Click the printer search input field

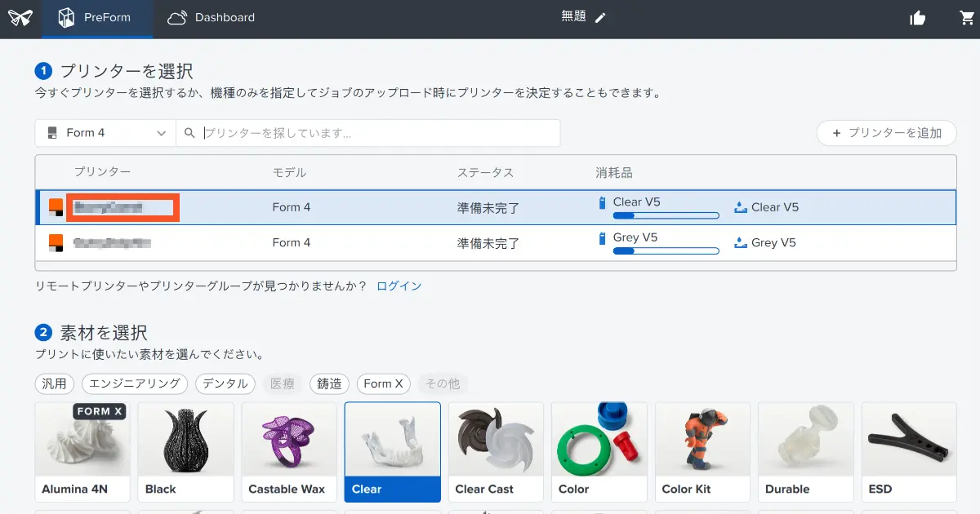click(367, 133)
